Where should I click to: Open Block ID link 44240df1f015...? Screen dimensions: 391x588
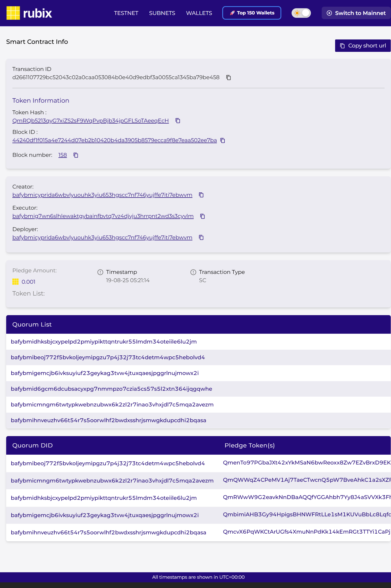115,140
